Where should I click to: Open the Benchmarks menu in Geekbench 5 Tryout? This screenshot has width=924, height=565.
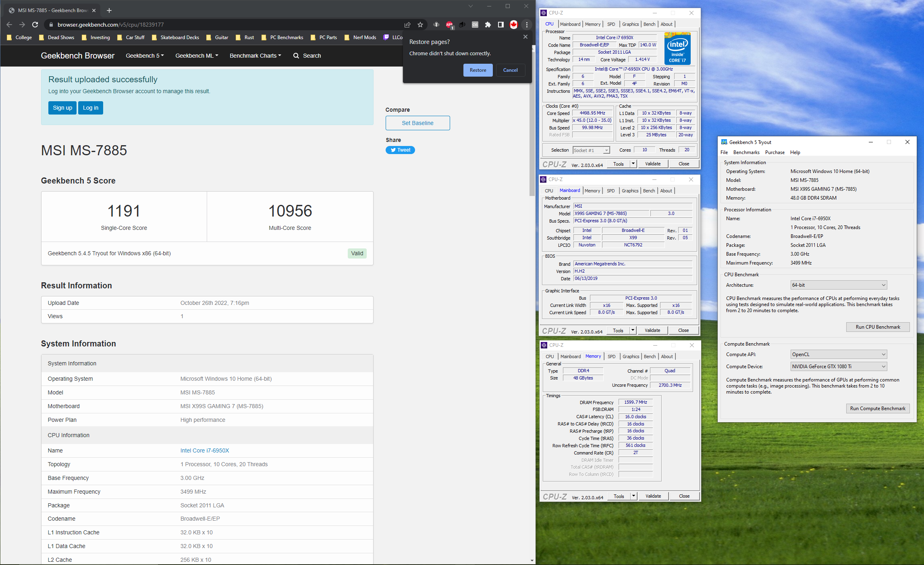click(746, 152)
